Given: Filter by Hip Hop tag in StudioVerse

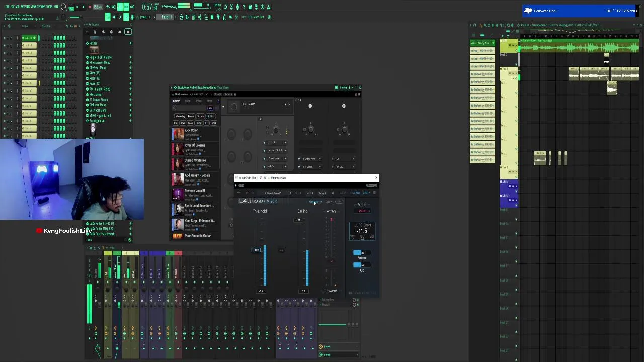Looking at the screenshot, I should point(210,116).
